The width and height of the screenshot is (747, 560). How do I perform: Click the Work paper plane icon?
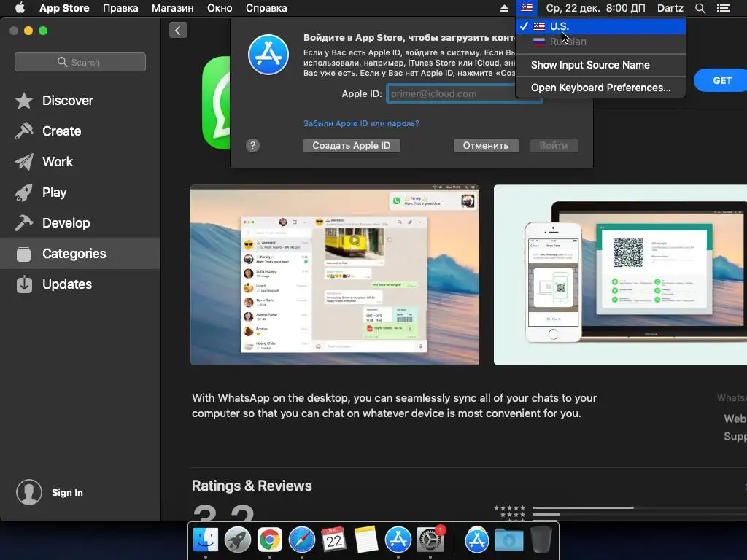point(24,162)
